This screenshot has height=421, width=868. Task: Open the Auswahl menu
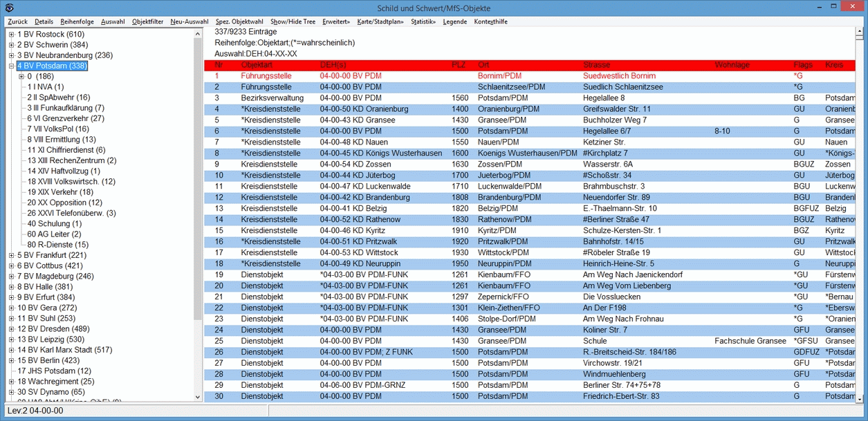[x=113, y=21]
